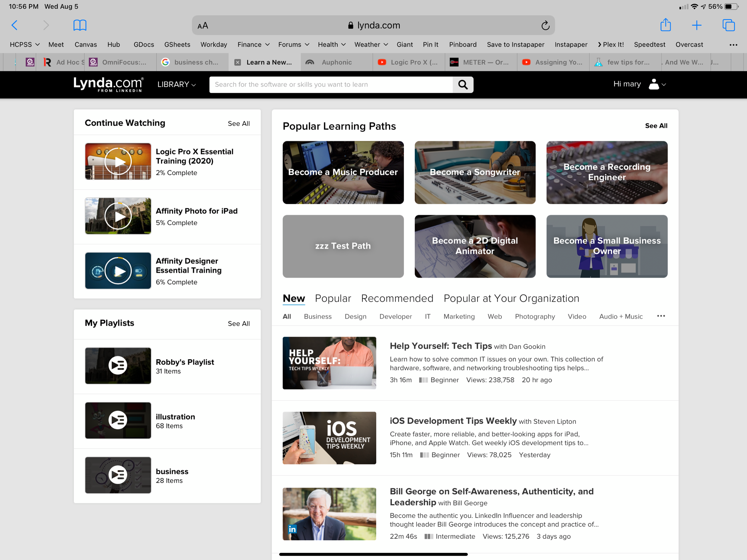Viewport: 747px width, 560px height.
Task: Click the magnifier search button
Action: tap(463, 85)
